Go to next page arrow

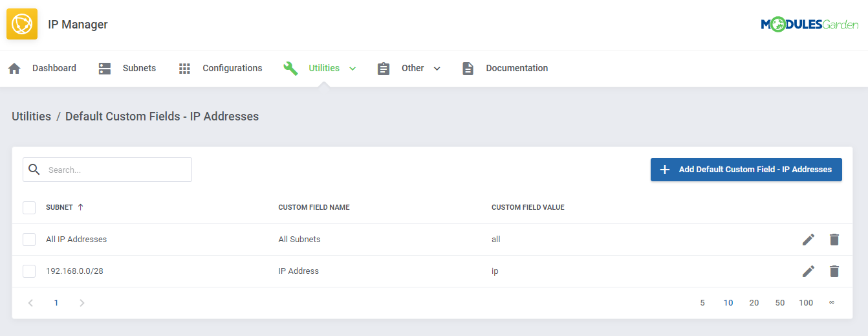click(81, 303)
